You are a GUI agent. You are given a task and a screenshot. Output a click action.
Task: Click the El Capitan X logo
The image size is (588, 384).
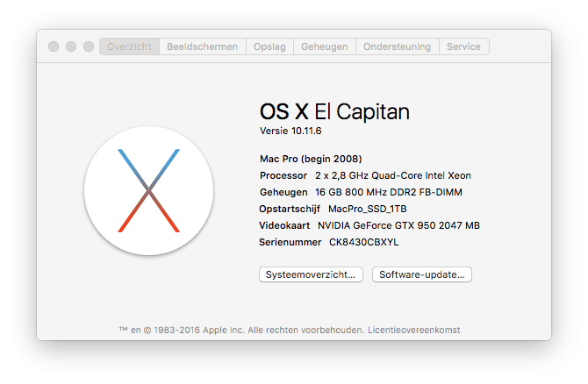point(149,191)
